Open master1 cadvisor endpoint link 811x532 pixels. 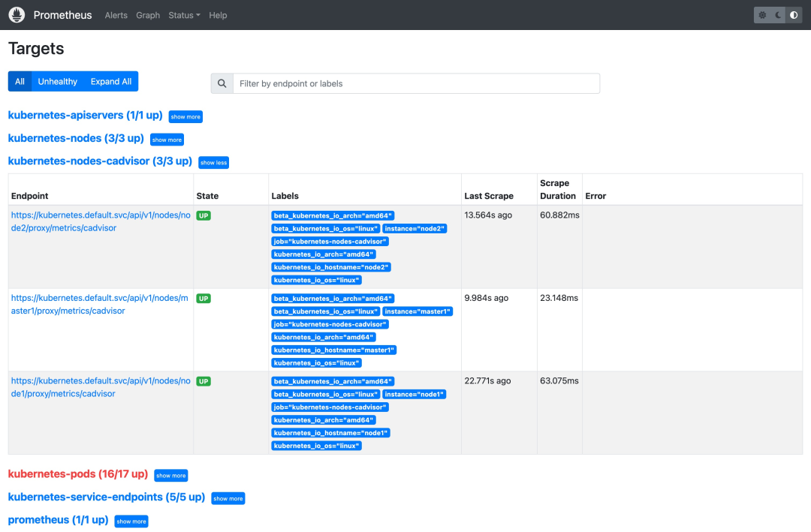100,304
